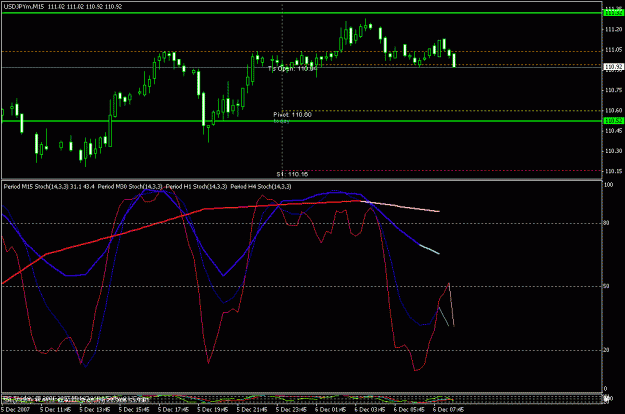Click the green 110.52 price label
This screenshot has height=414, width=625.
coord(613,121)
